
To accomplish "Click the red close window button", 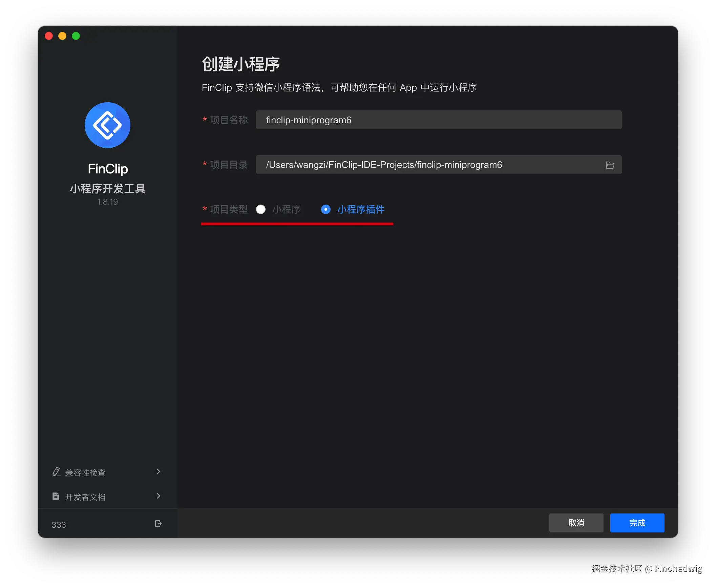I will click(49, 36).
